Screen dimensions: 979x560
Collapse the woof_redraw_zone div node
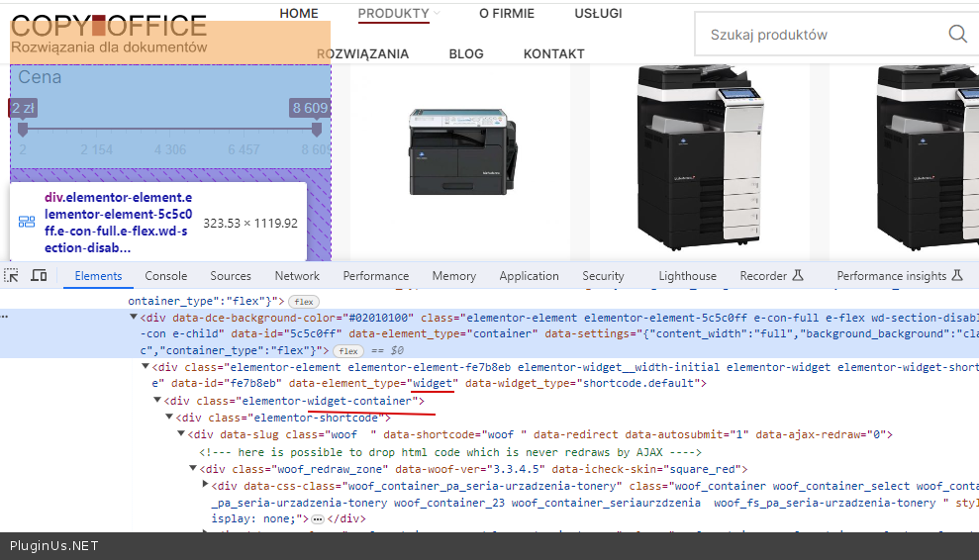pos(193,469)
